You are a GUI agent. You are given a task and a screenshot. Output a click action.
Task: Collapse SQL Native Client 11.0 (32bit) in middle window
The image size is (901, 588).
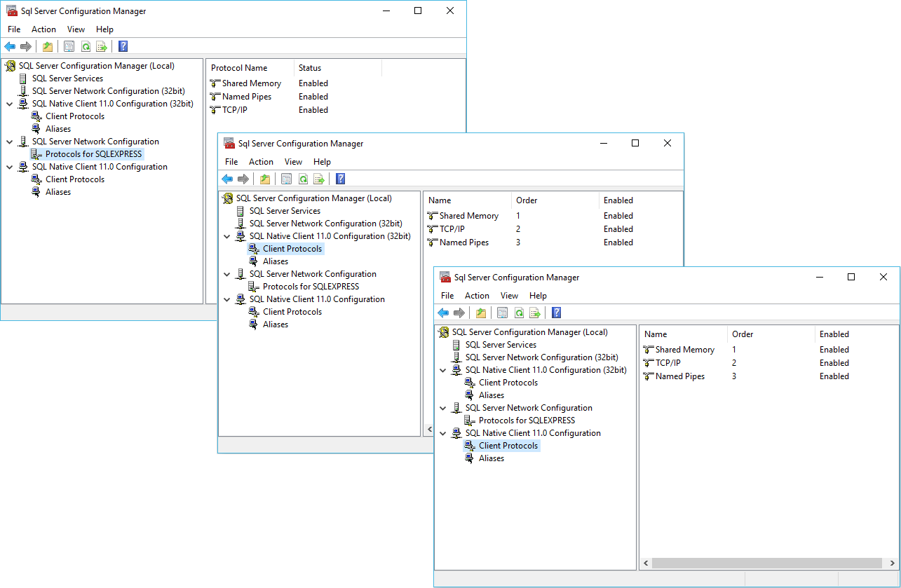227,236
